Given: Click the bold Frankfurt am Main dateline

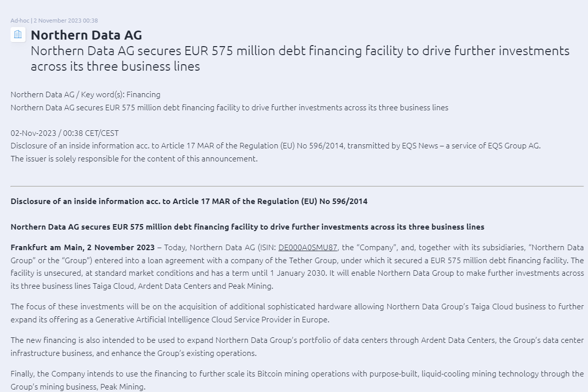Looking at the screenshot, I should 83,247.
